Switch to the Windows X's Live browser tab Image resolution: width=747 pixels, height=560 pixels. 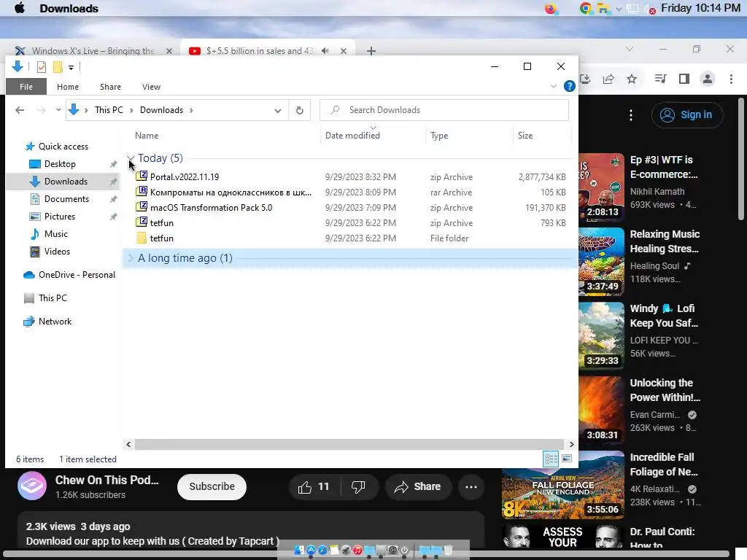pos(93,50)
